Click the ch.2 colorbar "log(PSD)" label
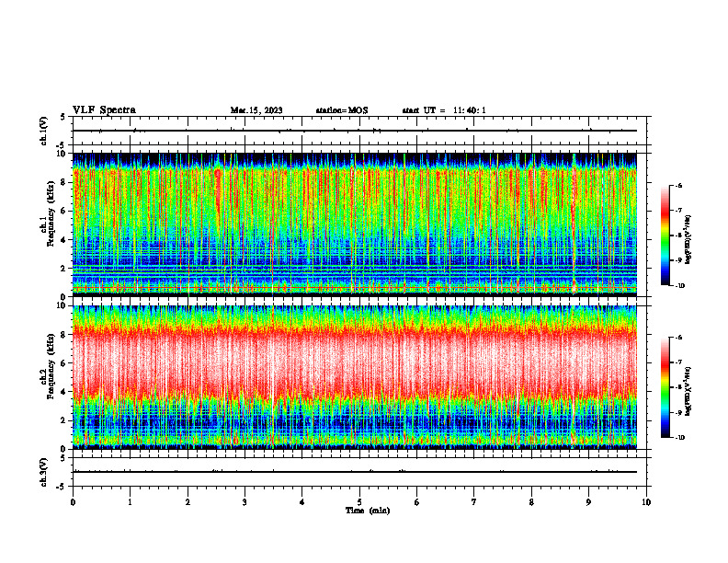This screenshot has height=563, width=728. [x=688, y=391]
